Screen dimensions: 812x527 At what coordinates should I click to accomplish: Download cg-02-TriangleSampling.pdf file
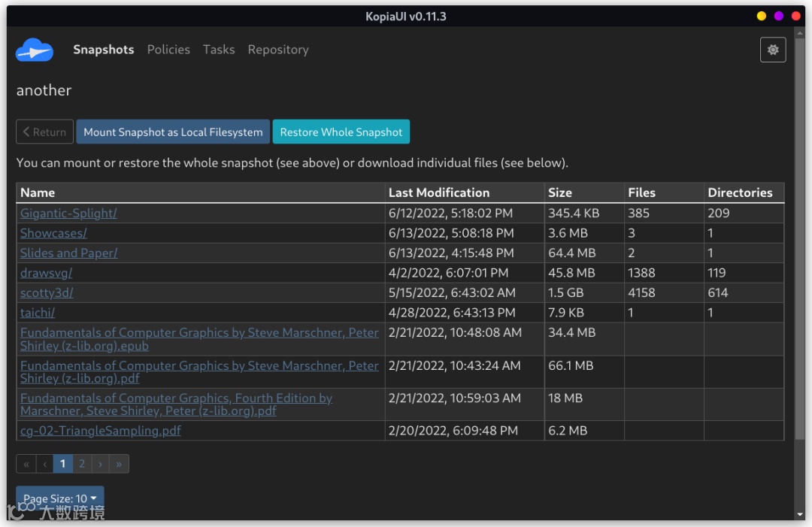[x=101, y=431]
